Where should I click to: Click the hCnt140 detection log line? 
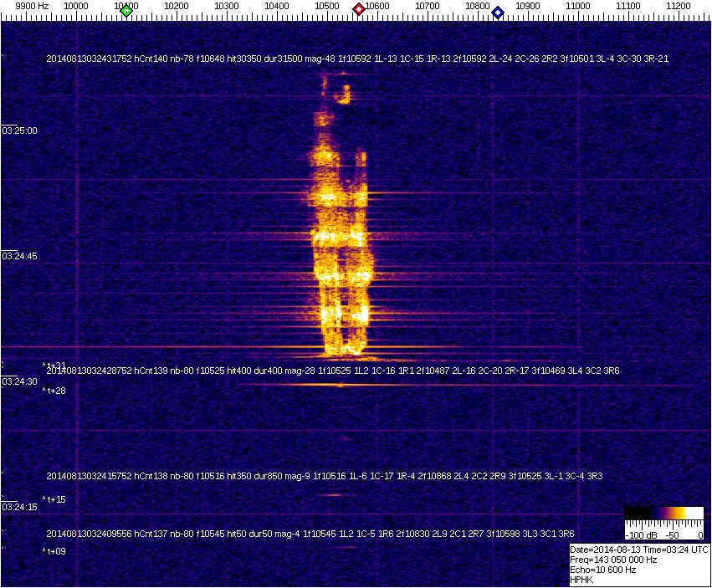(x=356, y=59)
